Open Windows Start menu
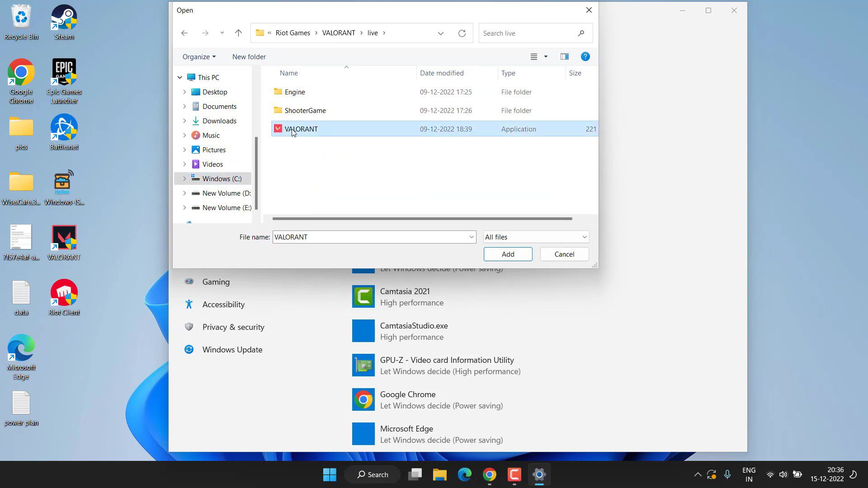The height and width of the screenshot is (488, 868). pos(330,474)
